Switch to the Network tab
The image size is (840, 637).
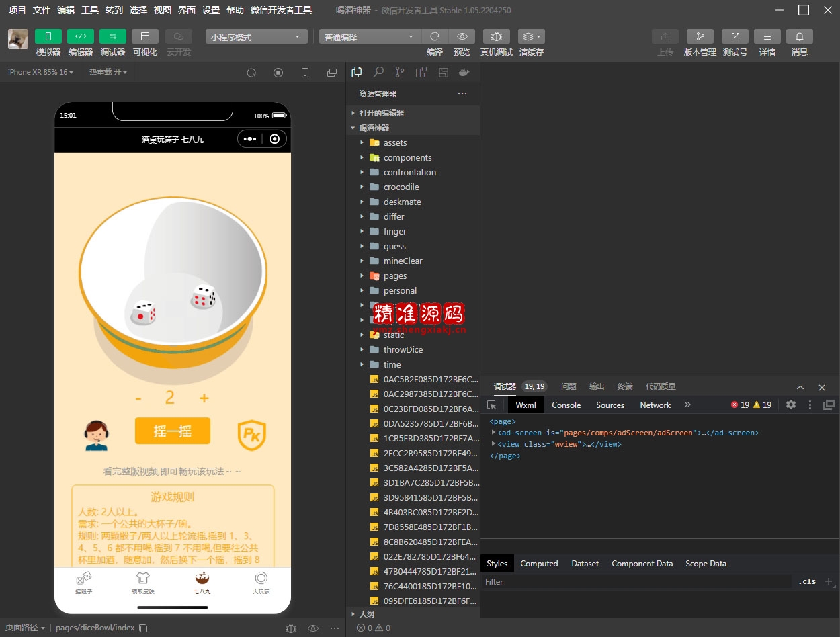655,405
